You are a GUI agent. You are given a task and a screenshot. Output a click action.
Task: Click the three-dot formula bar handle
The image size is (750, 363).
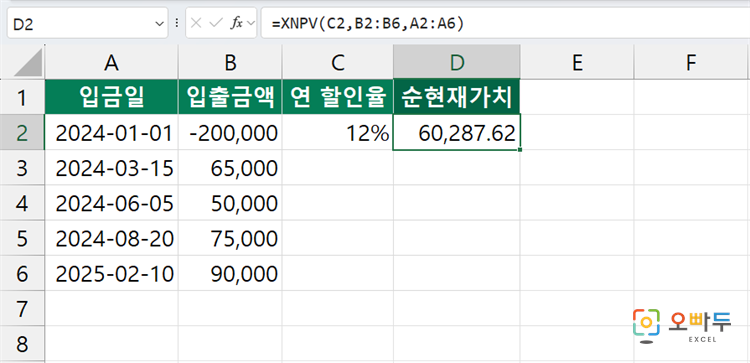[177, 23]
